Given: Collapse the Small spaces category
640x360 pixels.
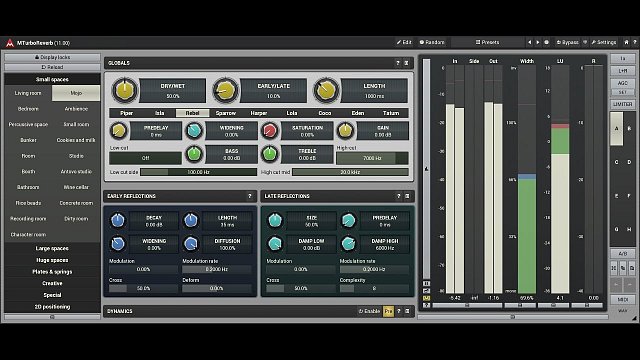Looking at the screenshot, I should (52, 79).
